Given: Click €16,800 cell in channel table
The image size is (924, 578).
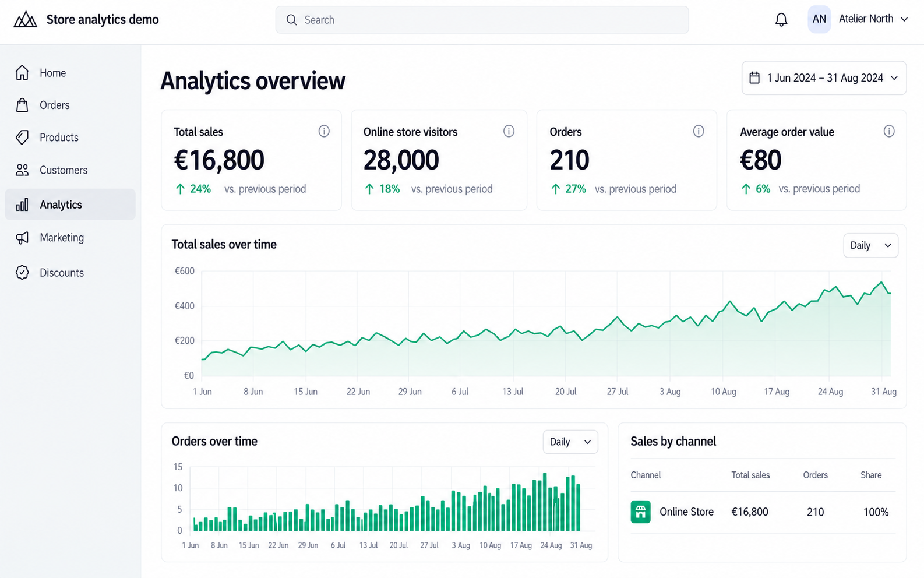Looking at the screenshot, I should (x=750, y=512).
